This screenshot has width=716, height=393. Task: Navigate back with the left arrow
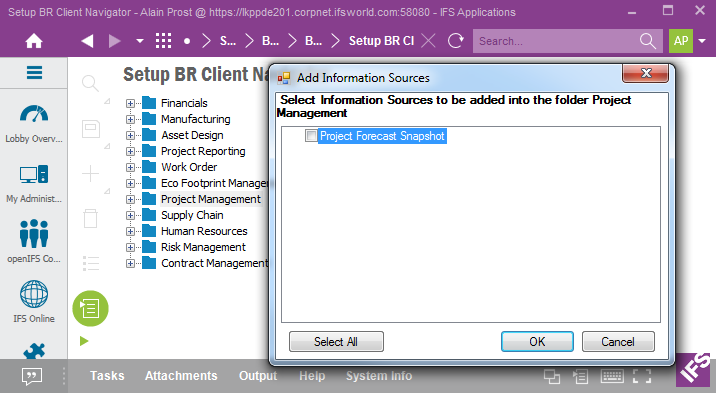(87, 41)
